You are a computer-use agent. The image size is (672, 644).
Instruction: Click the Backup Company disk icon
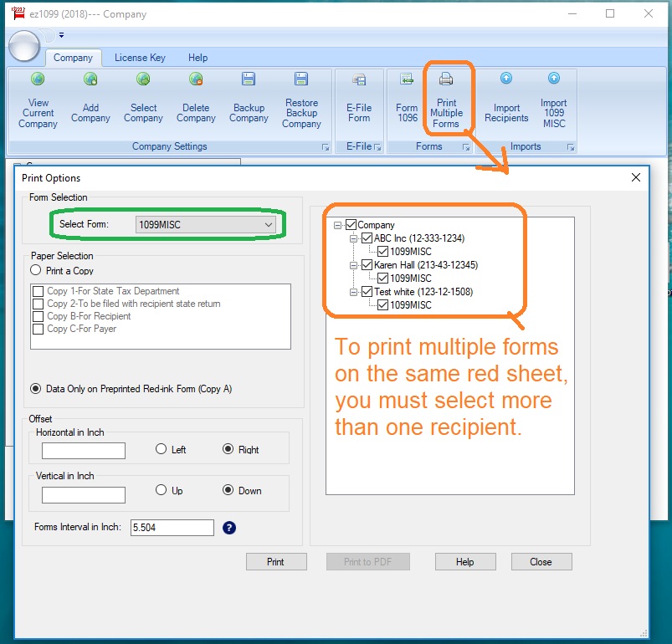[249, 79]
